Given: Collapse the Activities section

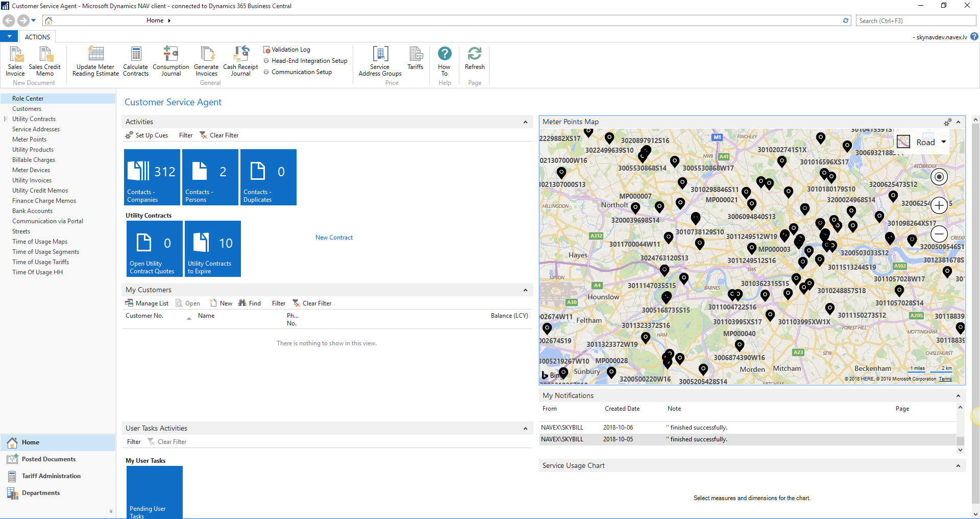Looking at the screenshot, I should 525,122.
